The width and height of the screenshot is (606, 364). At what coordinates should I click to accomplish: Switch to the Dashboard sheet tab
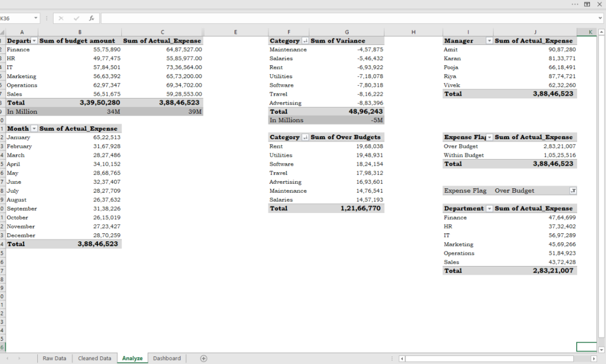click(x=167, y=358)
